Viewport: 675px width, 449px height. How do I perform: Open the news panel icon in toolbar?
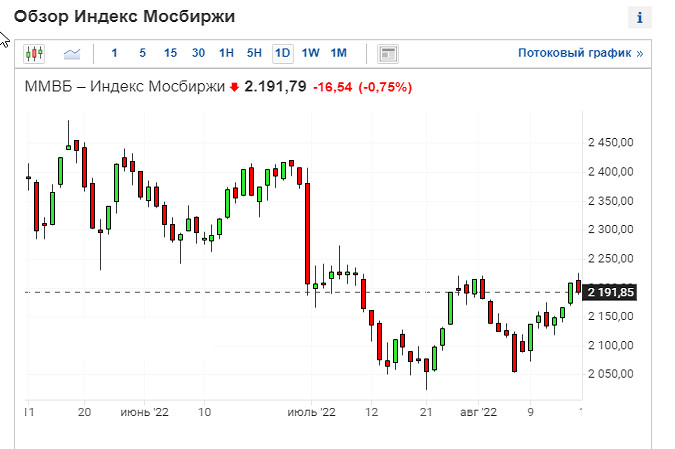click(389, 53)
